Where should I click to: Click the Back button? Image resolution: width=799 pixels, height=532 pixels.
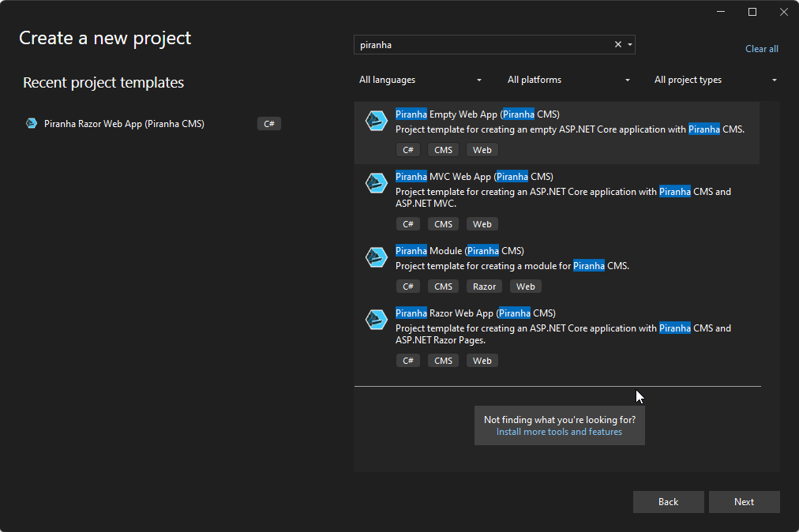click(x=668, y=501)
